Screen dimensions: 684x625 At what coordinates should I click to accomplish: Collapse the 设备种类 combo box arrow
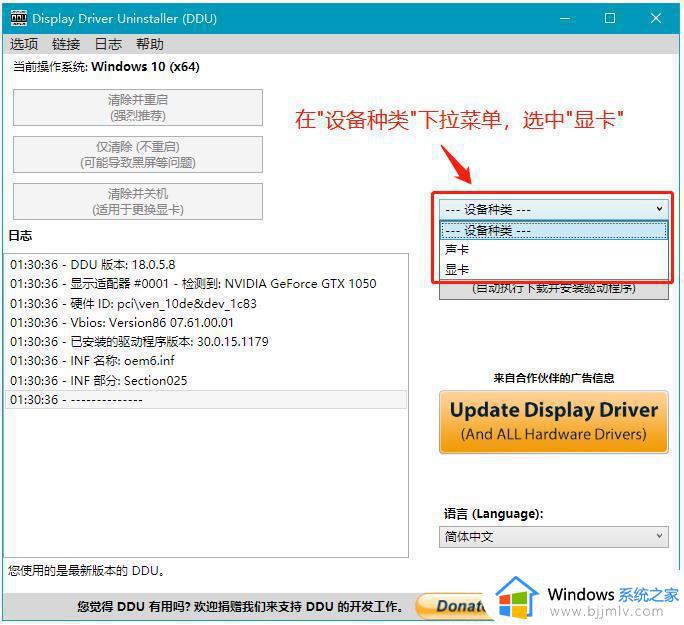659,209
